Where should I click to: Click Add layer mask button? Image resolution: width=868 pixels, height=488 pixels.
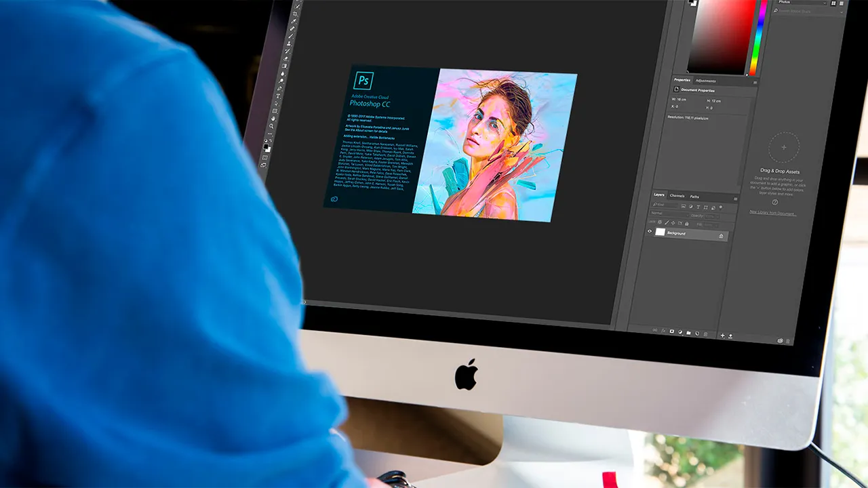[672, 331]
